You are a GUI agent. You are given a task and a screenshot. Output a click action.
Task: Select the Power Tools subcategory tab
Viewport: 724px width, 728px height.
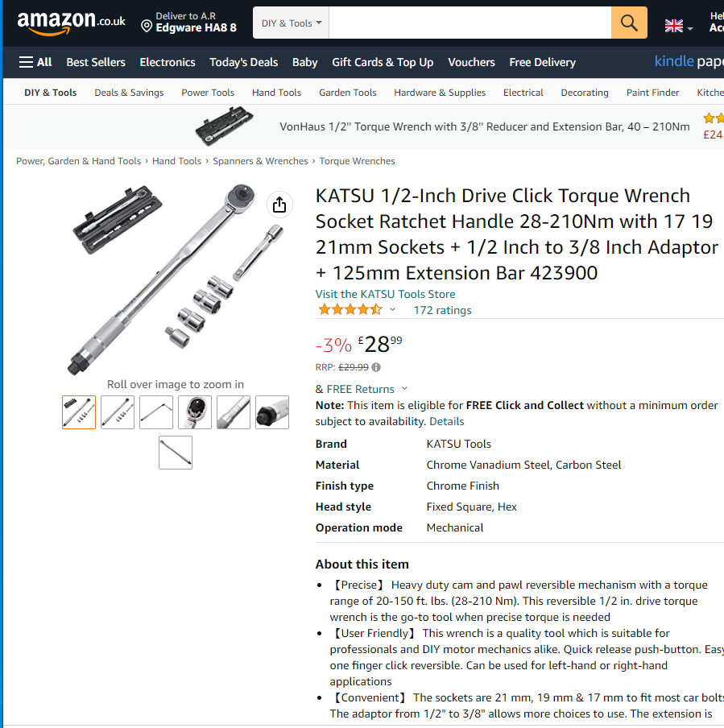208,93
